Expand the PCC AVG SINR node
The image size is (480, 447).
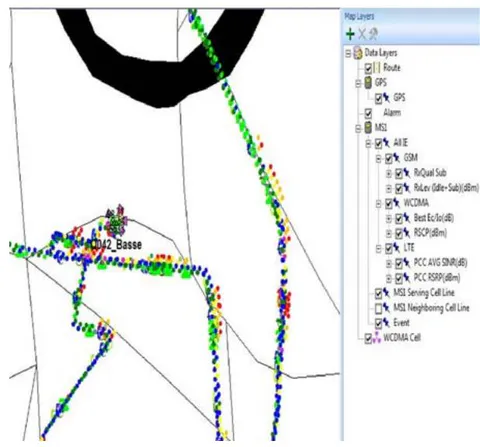389,264
